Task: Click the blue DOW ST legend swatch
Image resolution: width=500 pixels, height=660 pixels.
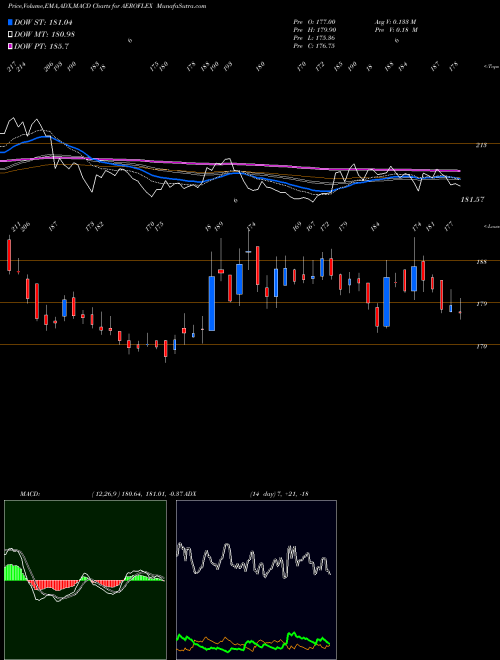Action: pyautogui.click(x=10, y=22)
